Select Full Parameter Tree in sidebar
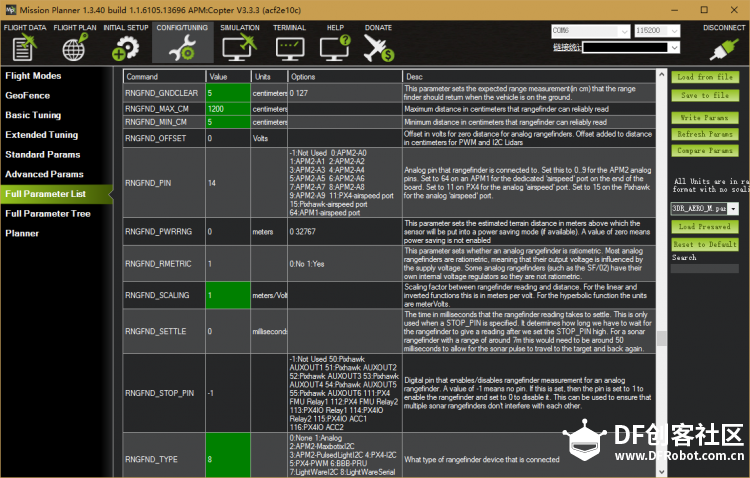This screenshot has width=750, height=478. (48, 213)
